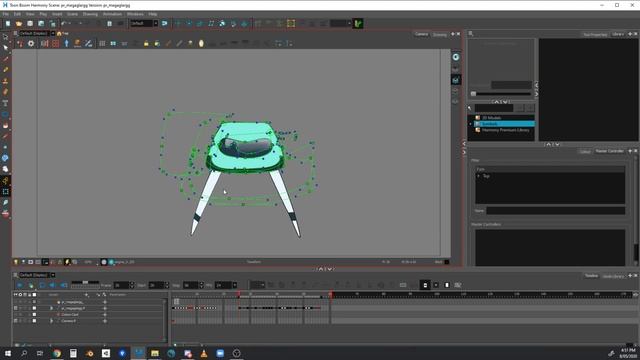Toggle checkbox of second timeline layer
This screenshot has width=640, height=360.
tap(34, 309)
